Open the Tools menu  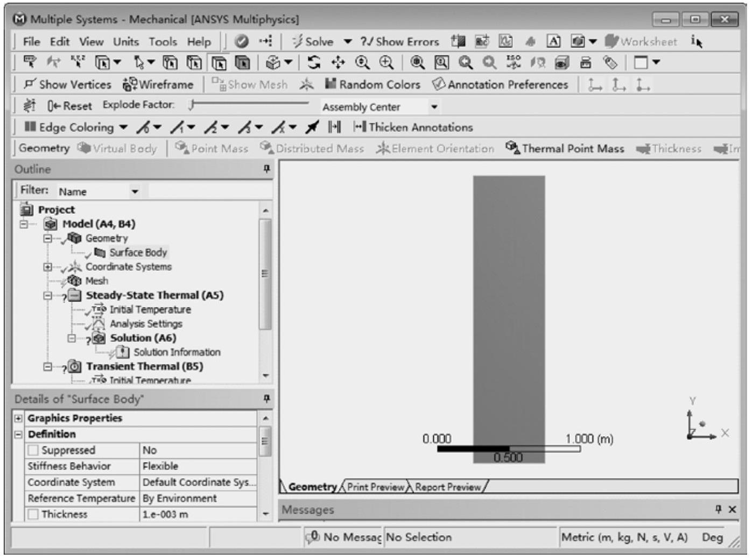[163, 41]
